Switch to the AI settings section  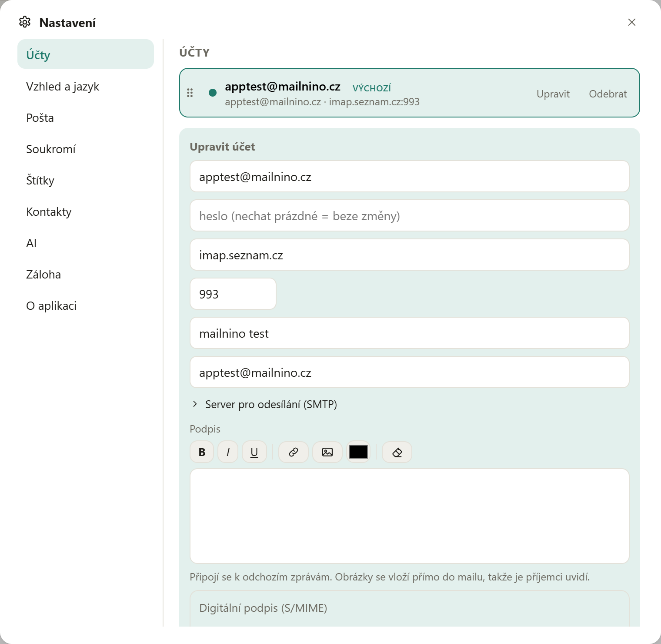click(x=86, y=243)
